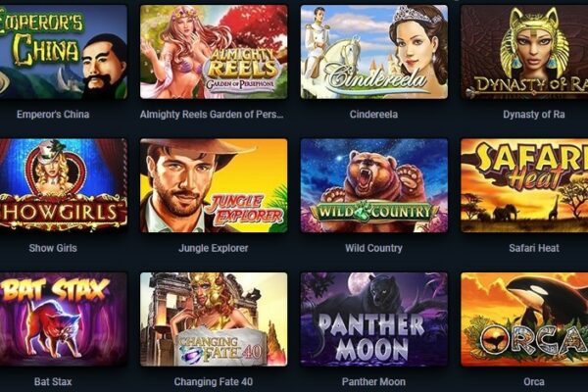Screen dimensions: 588x392
Task: Click the "Cindereela" title text
Action: [x=373, y=115]
